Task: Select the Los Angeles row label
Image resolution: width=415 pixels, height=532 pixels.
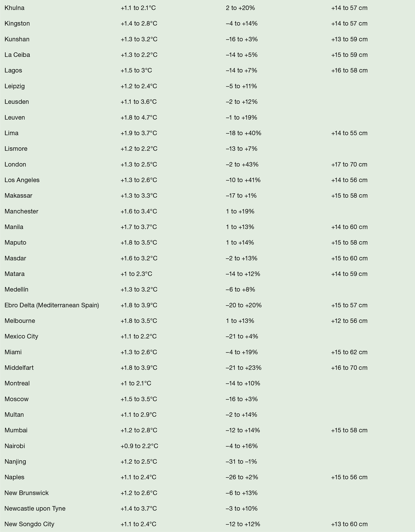Action: point(22,180)
